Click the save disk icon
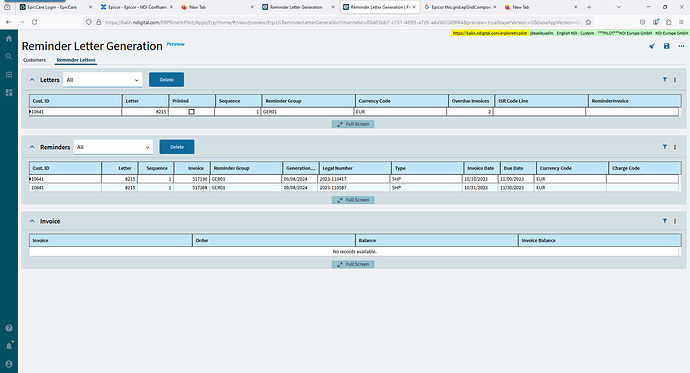 click(x=667, y=46)
